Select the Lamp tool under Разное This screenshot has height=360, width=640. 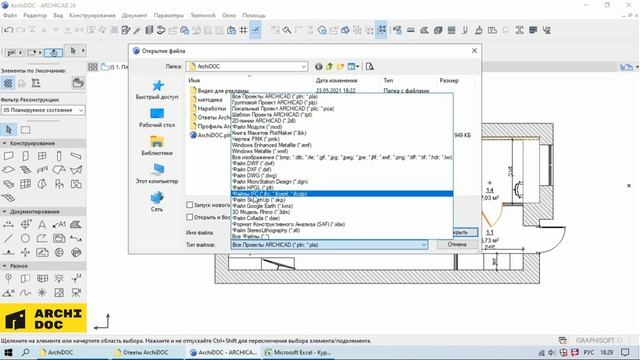click(59, 279)
